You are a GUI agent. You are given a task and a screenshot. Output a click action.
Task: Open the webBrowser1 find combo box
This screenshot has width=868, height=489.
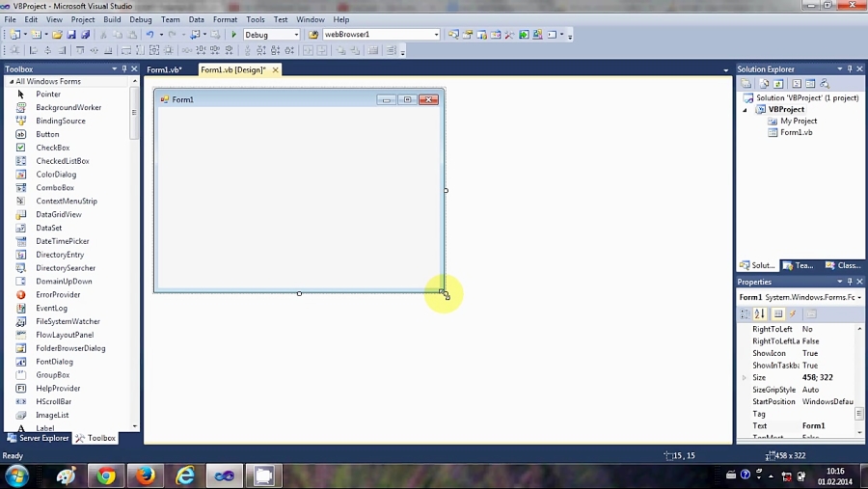(x=436, y=35)
